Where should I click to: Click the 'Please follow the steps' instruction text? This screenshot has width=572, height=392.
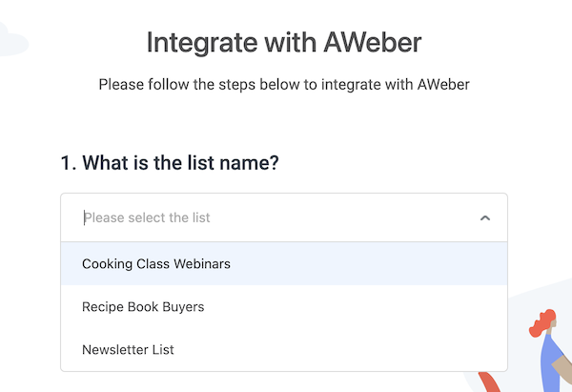click(284, 85)
